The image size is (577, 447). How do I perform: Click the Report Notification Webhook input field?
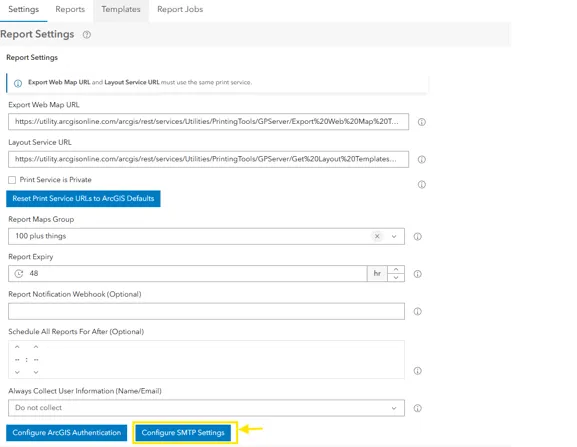(x=206, y=311)
